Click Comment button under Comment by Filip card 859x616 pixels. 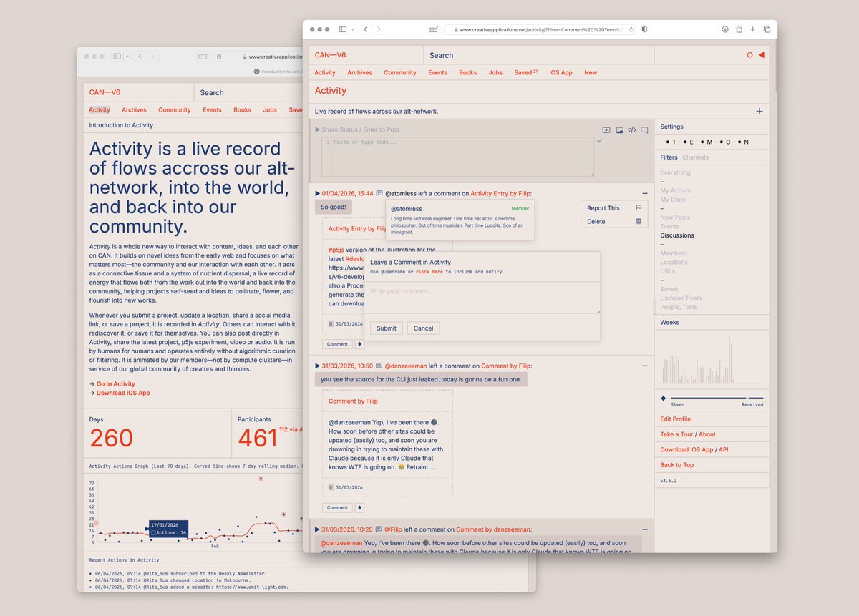(337, 508)
